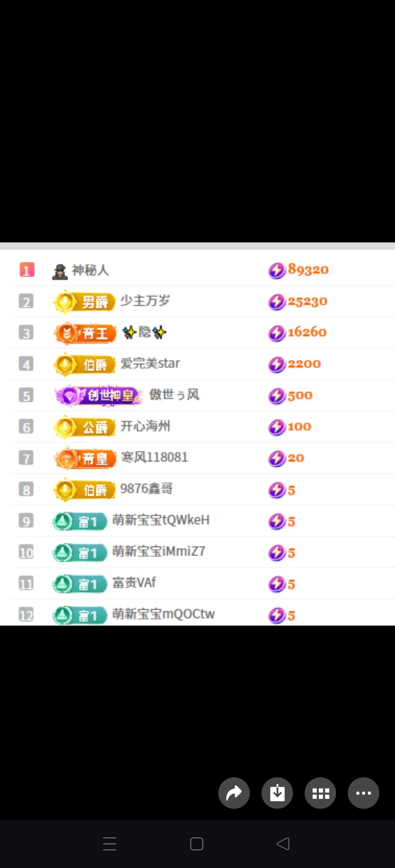Screen dimensions: 395x868
Task: Click the rank 5 number badge
Action: (26, 396)
